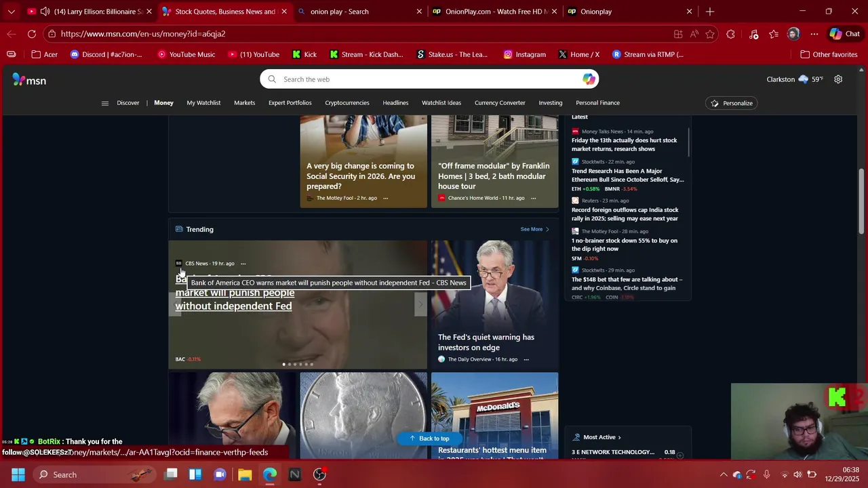The width and height of the screenshot is (868, 488).
Task: Open Record foreign outflows India stock headline
Action: point(625,214)
